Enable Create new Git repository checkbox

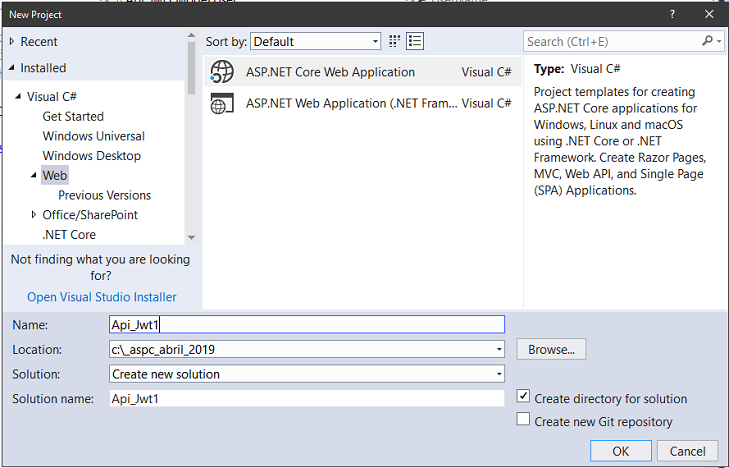point(523,419)
